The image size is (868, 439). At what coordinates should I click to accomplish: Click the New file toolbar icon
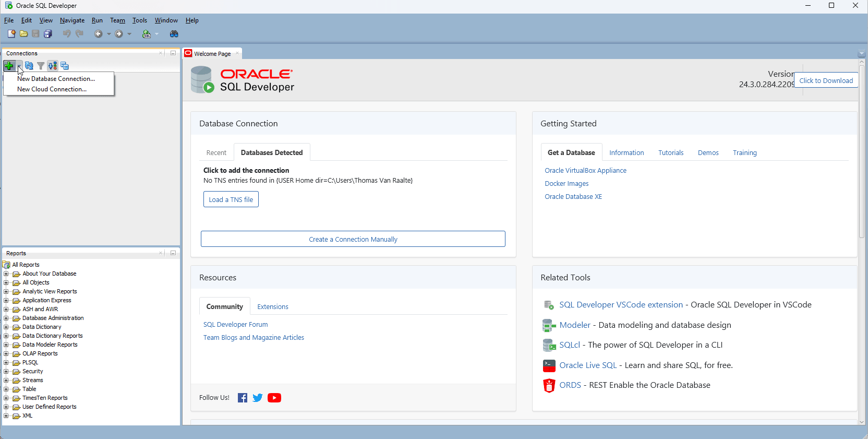11,34
